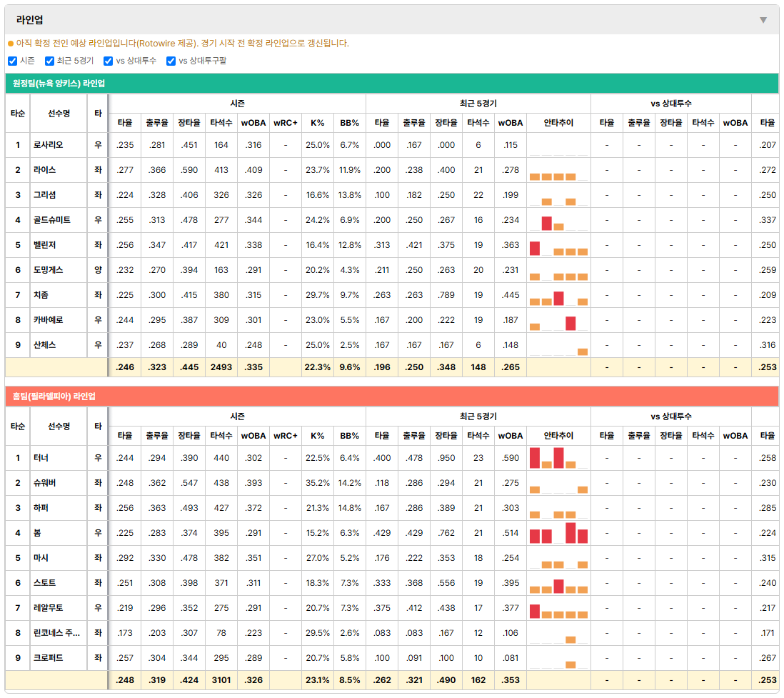Collapse the 라인업 panel arrow
The image size is (784, 698).
coord(763,20)
